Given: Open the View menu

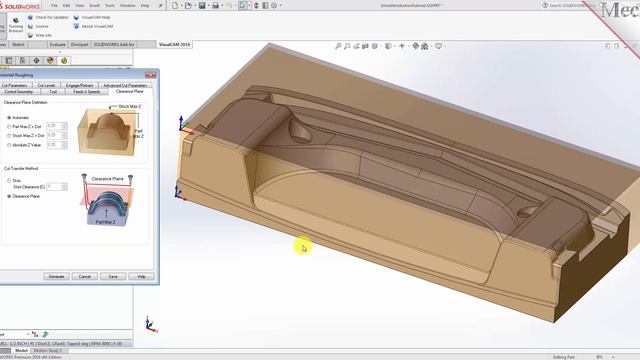Looking at the screenshot, I should [x=80, y=6].
